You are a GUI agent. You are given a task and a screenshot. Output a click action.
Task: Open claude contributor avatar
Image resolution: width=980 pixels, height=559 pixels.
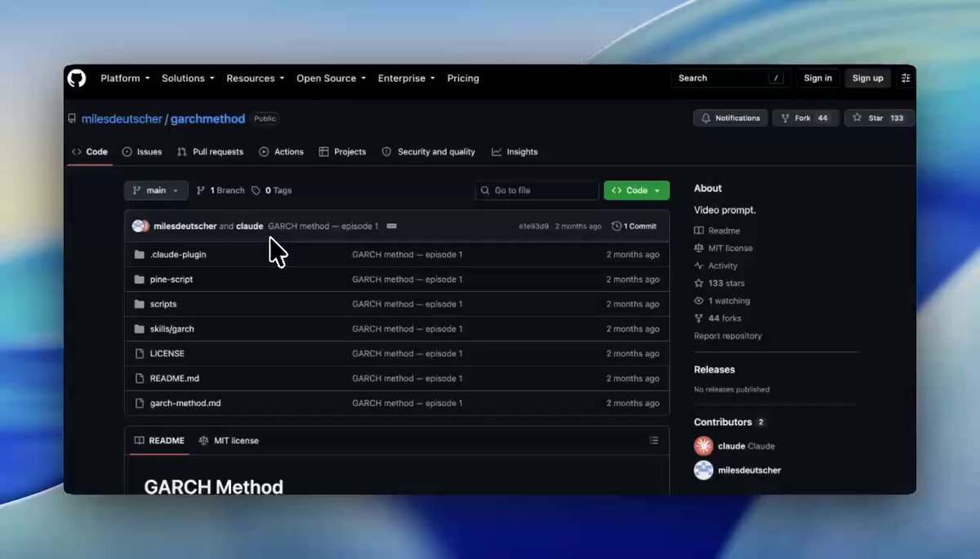pos(704,446)
